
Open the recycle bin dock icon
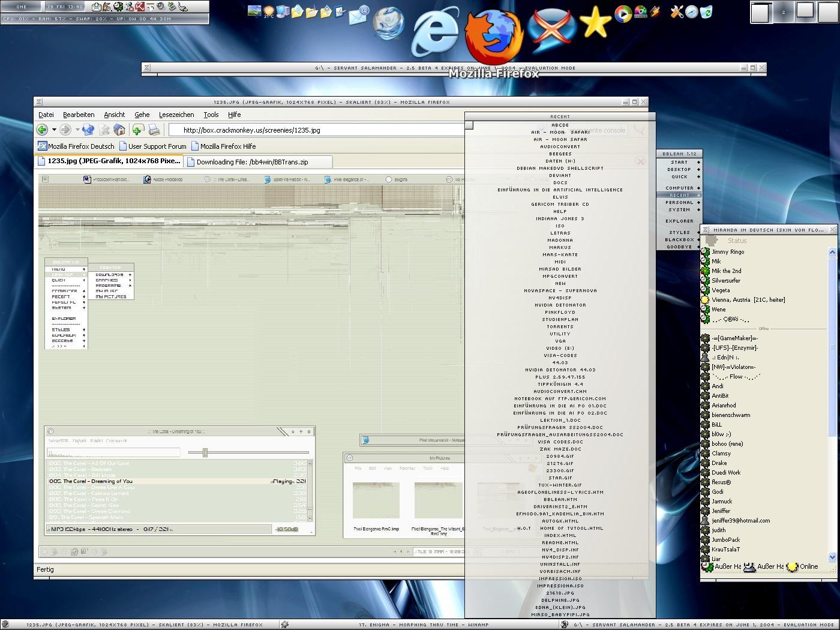[x=706, y=12]
